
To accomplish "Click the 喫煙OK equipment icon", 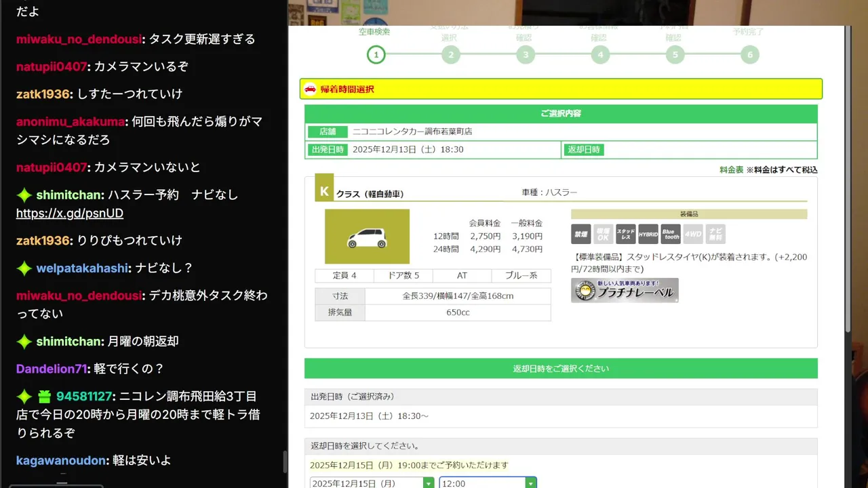I will (604, 235).
